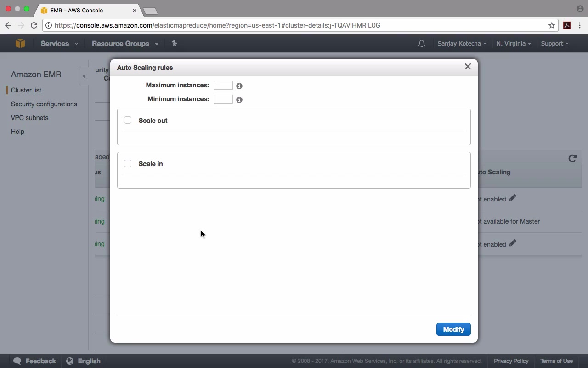
Task: Enable the Scale out checkbox
Action: tap(128, 120)
